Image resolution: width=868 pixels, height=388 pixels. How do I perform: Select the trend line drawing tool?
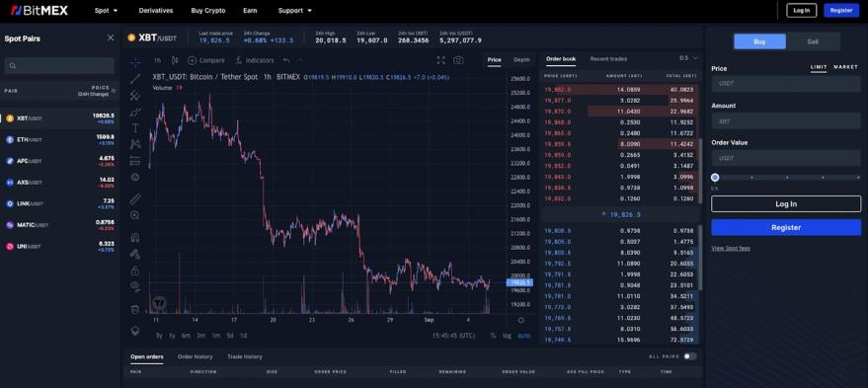[135, 79]
